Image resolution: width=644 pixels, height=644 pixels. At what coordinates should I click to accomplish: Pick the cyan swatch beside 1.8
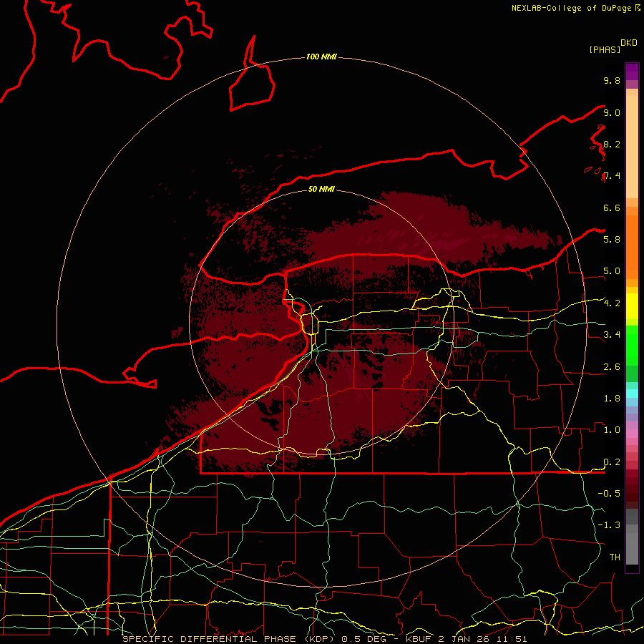[x=632, y=394]
